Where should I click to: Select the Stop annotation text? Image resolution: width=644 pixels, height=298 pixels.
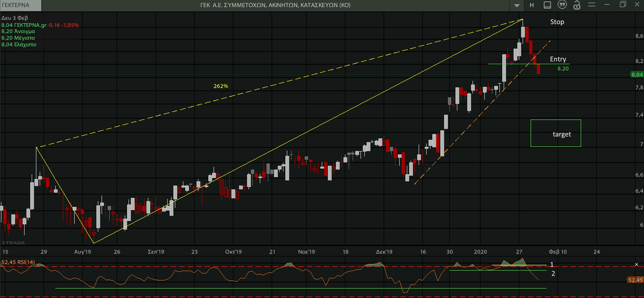point(558,23)
